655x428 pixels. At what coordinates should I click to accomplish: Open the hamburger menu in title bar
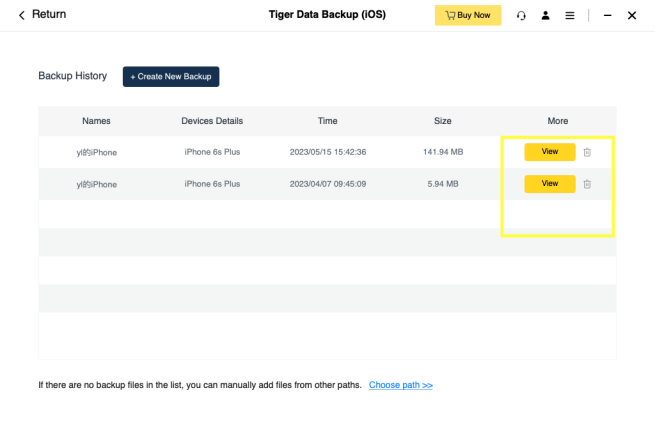pos(569,16)
